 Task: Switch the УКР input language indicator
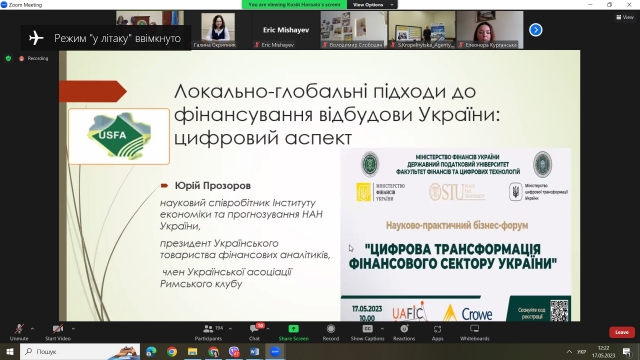click(x=582, y=351)
